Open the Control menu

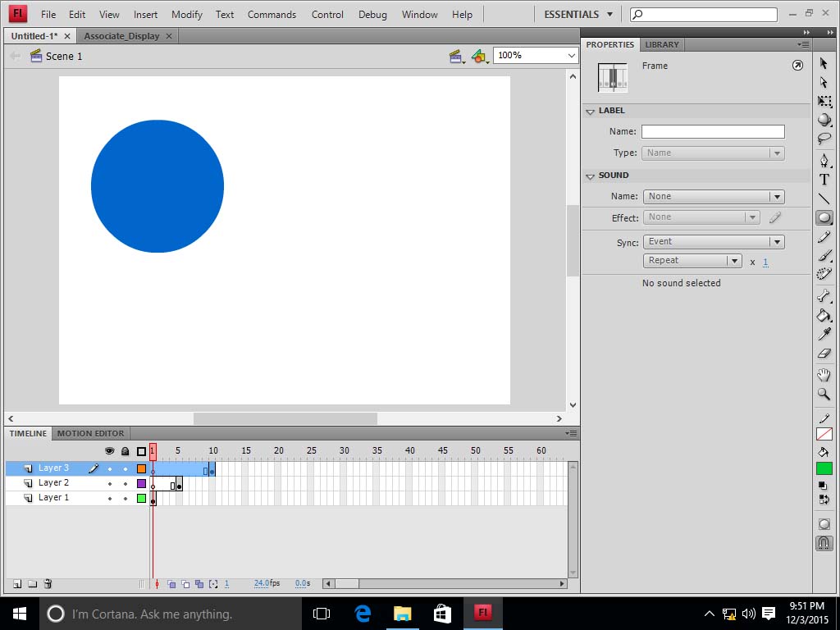(327, 15)
